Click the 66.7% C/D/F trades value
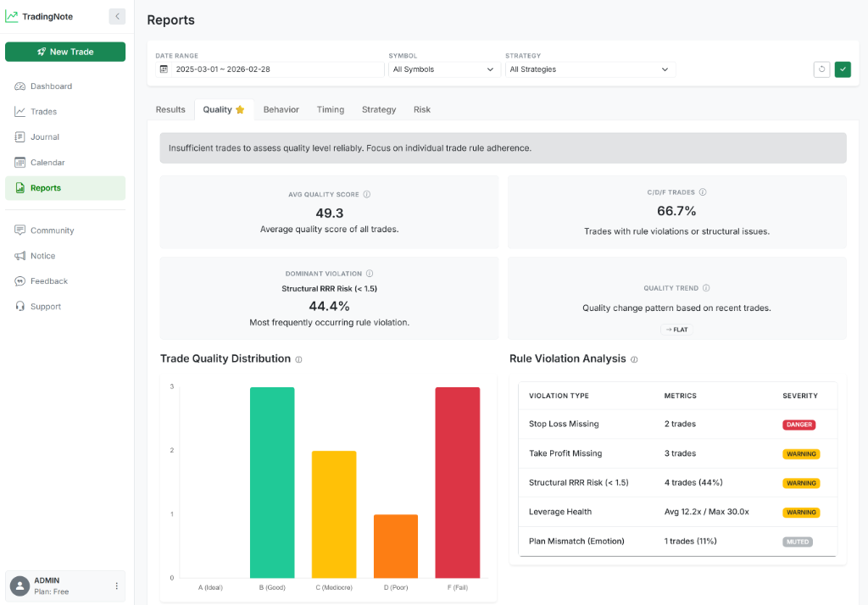868x605 pixels. pos(676,211)
